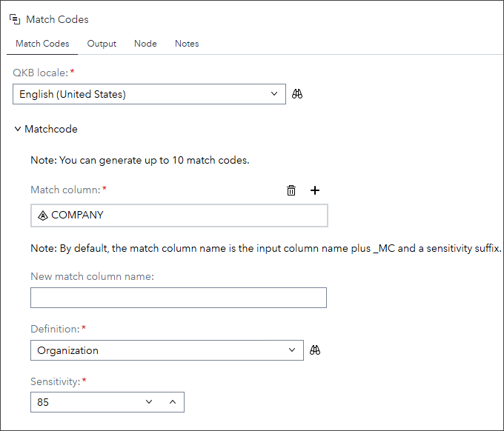The width and height of the screenshot is (504, 431).
Task: Click the COMPANY column type icon
Action: coord(42,215)
